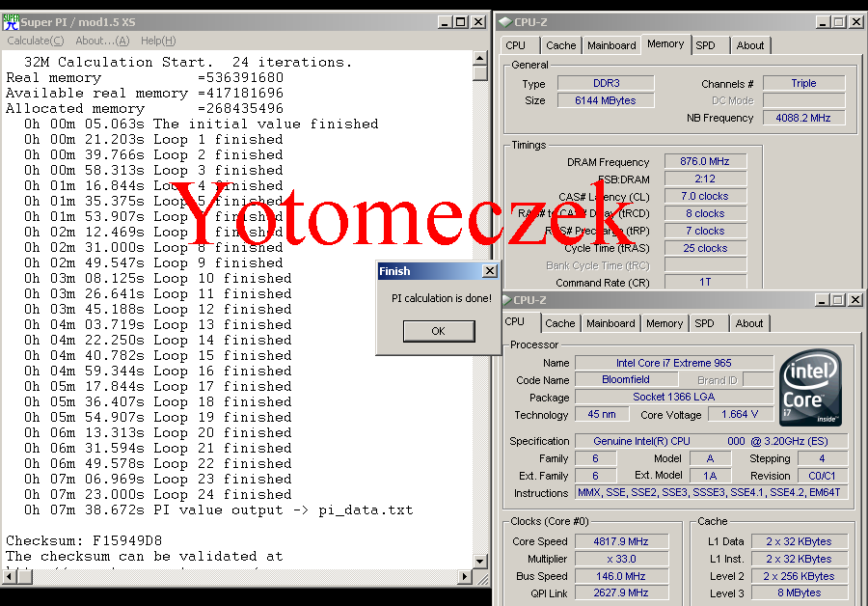
Task: Open Memory tab in lower CPU-Z window
Action: point(665,323)
